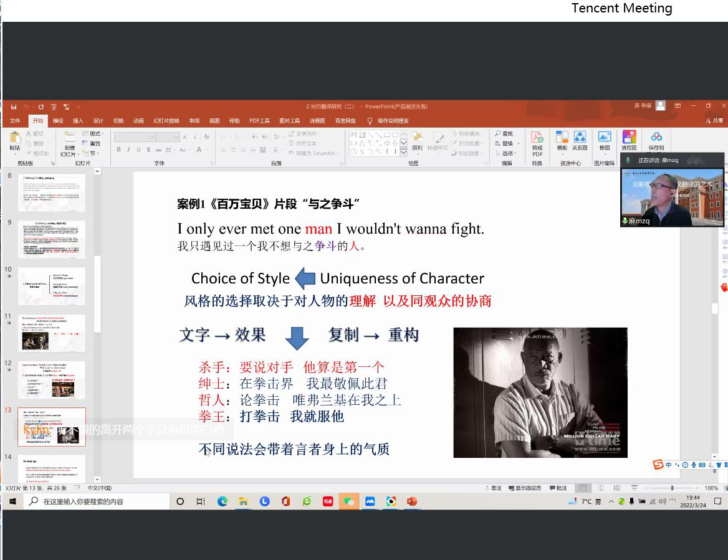Open the font name combo box
The image size is (728, 560).
click(135, 137)
